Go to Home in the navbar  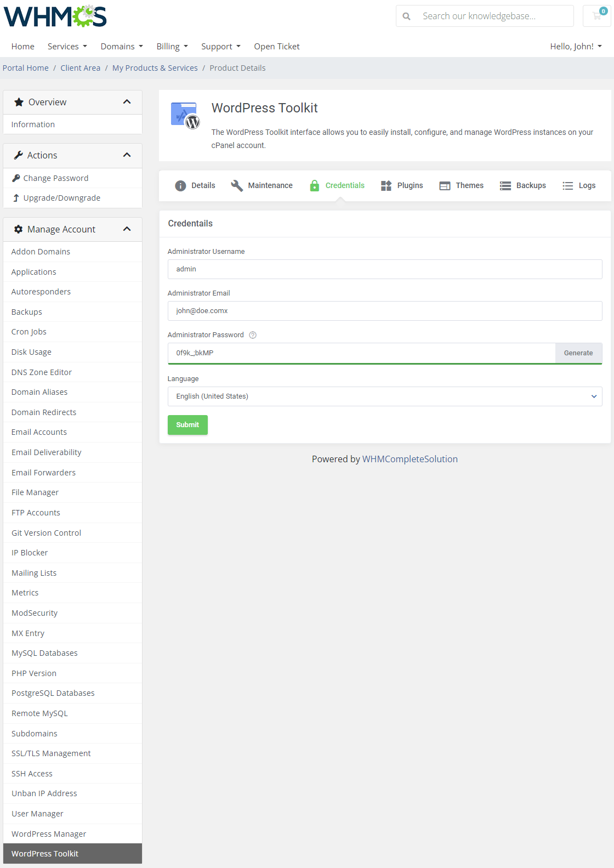coord(23,47)
